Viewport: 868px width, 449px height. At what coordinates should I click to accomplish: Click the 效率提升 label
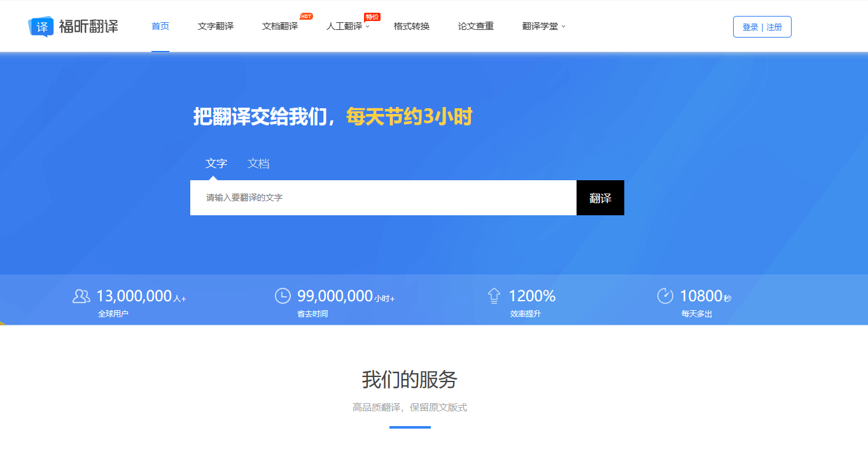coord(526,314)
